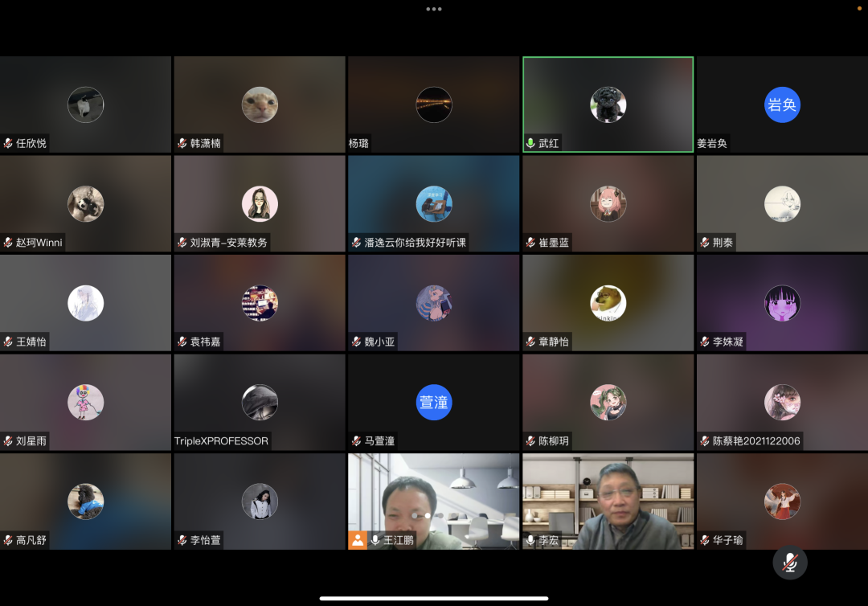
Task: Click 崔墨蓝's pink-haired anime avatar
Action: (608, 203)
